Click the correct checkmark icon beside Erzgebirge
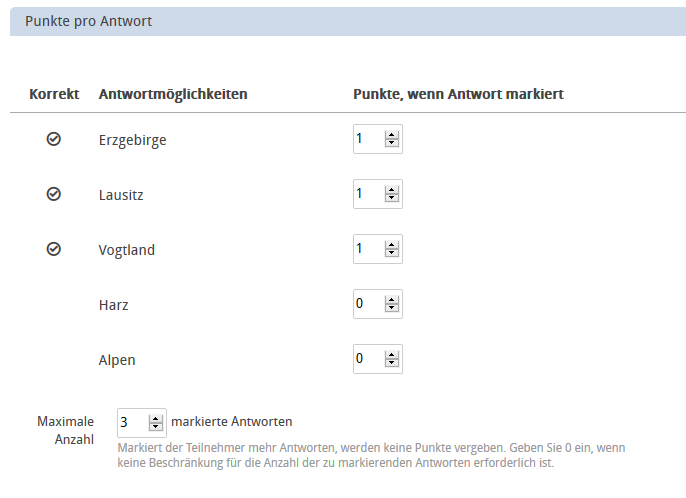Viewport: 686px width, 498px height. click(54, 140)
